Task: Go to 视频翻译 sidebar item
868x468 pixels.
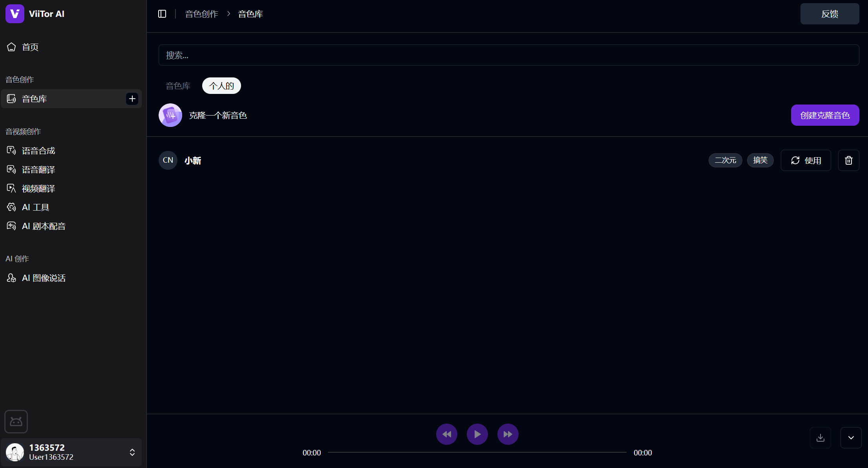Action: [38, 189]
